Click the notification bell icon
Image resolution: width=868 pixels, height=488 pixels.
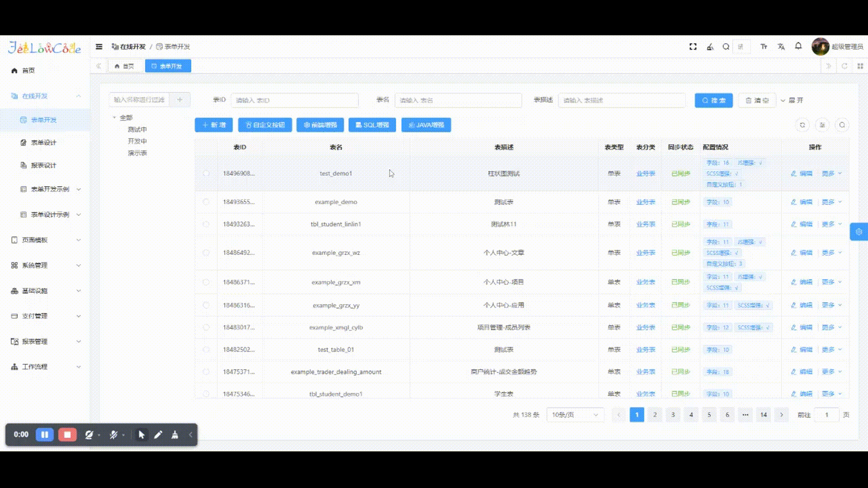pyautogui.click(x=798, y=46)
